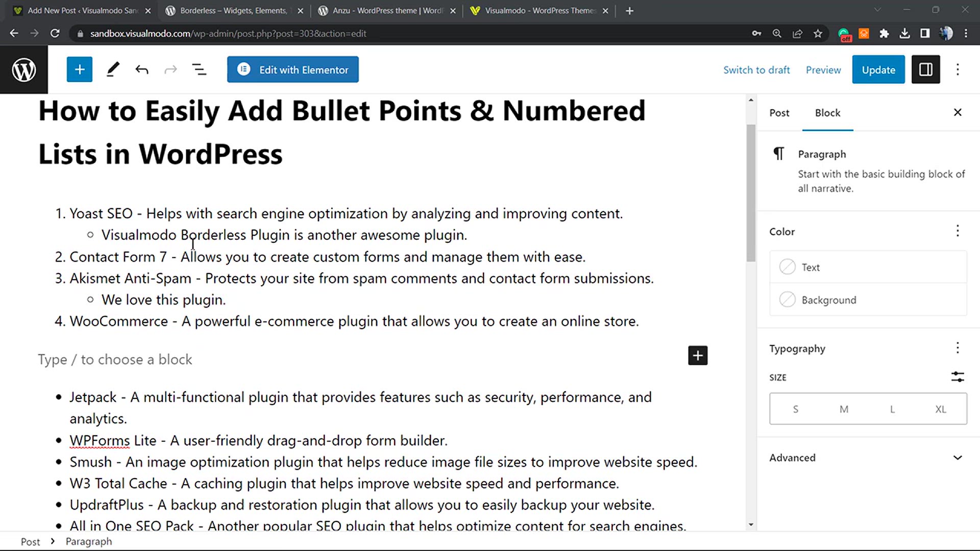Screen dimensions: 980x551
Task: Select font size M
Action: (x=844, y=409)
